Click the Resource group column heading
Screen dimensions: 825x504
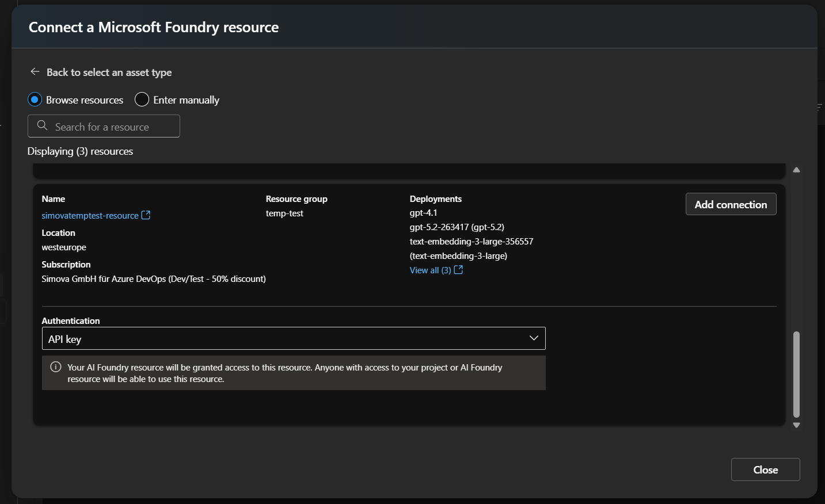296,199
